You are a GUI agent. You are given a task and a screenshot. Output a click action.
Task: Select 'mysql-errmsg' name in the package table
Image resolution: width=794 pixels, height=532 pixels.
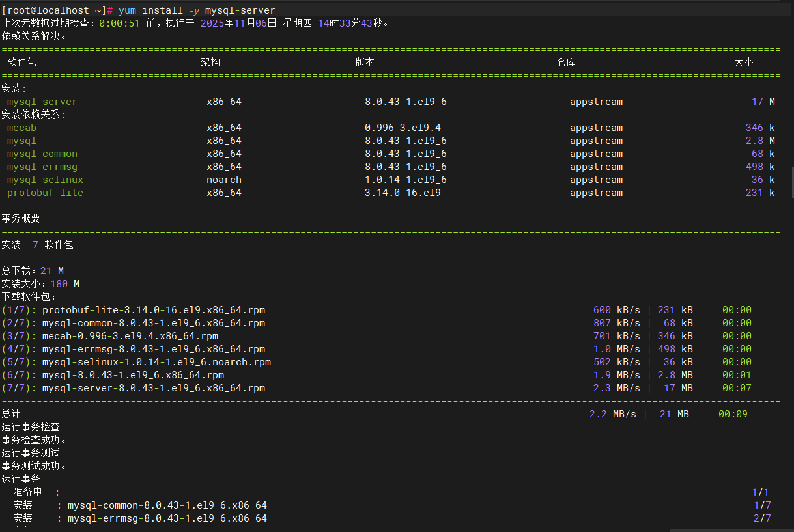[x=42, y=167]
